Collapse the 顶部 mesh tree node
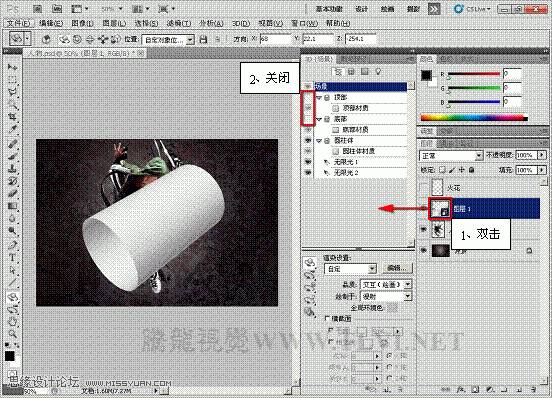This screenshot has width=552, height=398. pyautogui.click(x=319, y=97)
